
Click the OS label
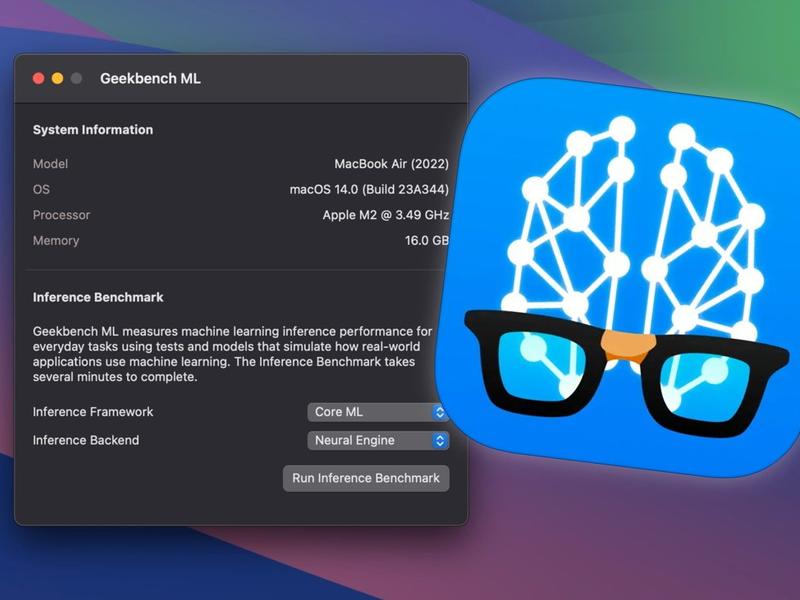coord(41,189)
